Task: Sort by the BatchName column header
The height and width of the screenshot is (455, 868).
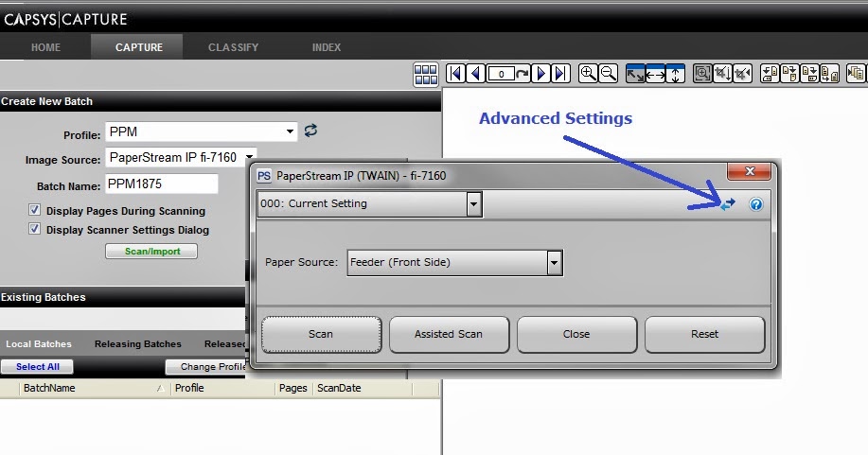Action: 95,388
